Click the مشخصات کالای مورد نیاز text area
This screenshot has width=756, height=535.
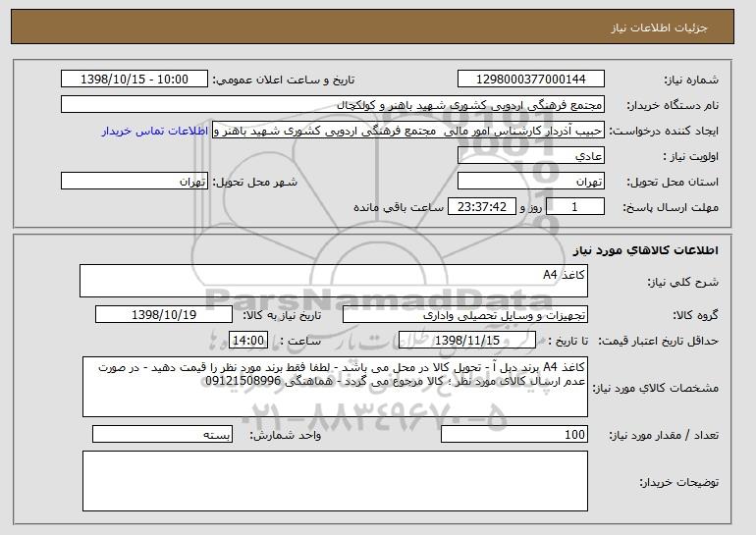pyautogui.click(x=335, y=387)
